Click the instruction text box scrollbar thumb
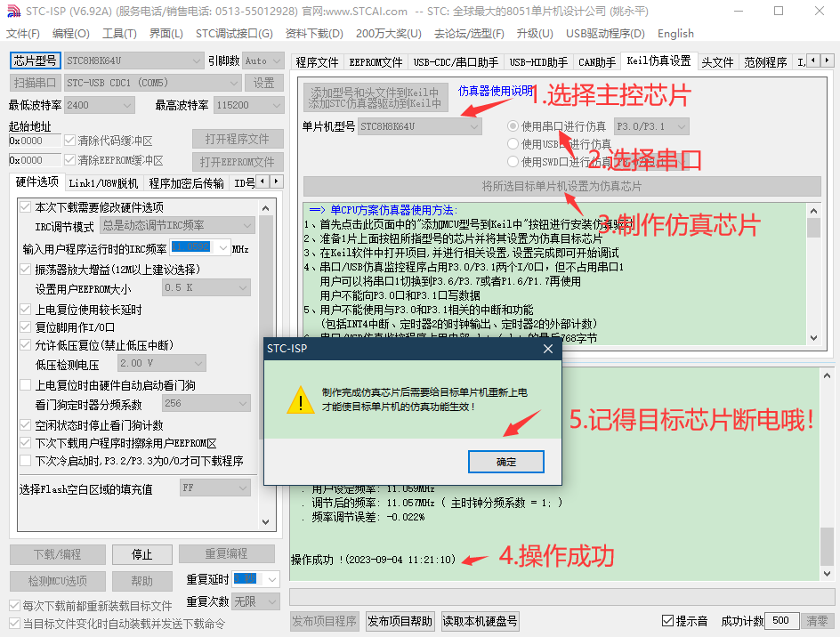This screenshot has height=637, width=840. tap(813, 228)
